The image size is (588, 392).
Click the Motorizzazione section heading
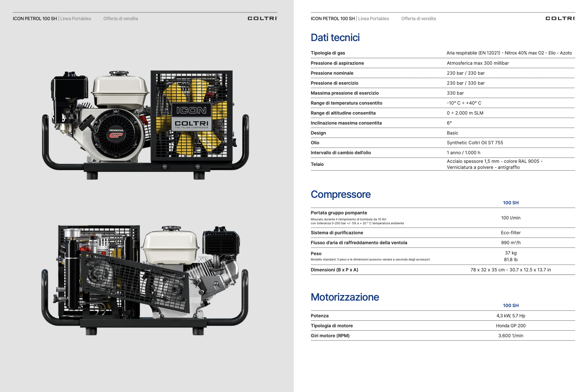345,297
